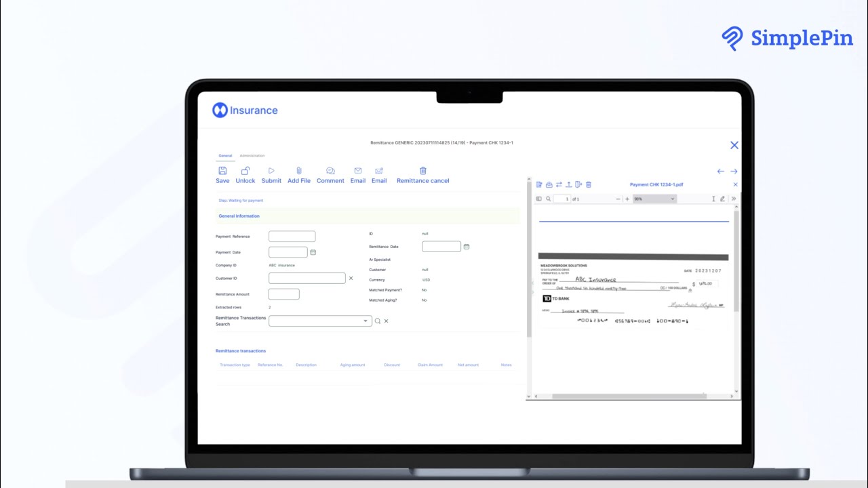Unlock the remittance record

pyautogui.click(x=245, y=171)
